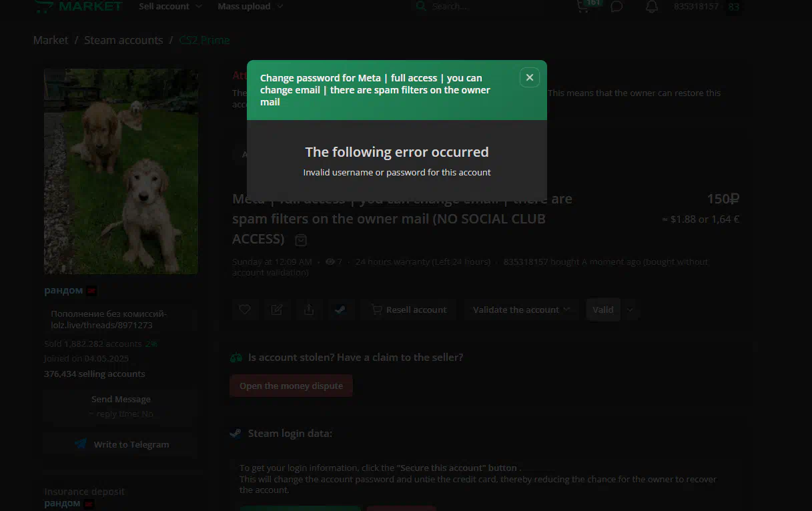Click the scales icon beside the stolen-account question

(236, 358)
